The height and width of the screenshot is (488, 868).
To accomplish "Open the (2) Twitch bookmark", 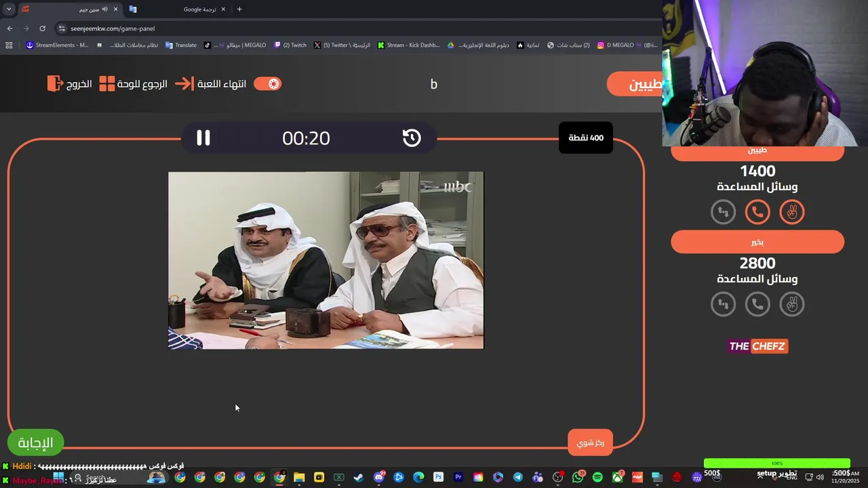I will (x=290, y=45).
